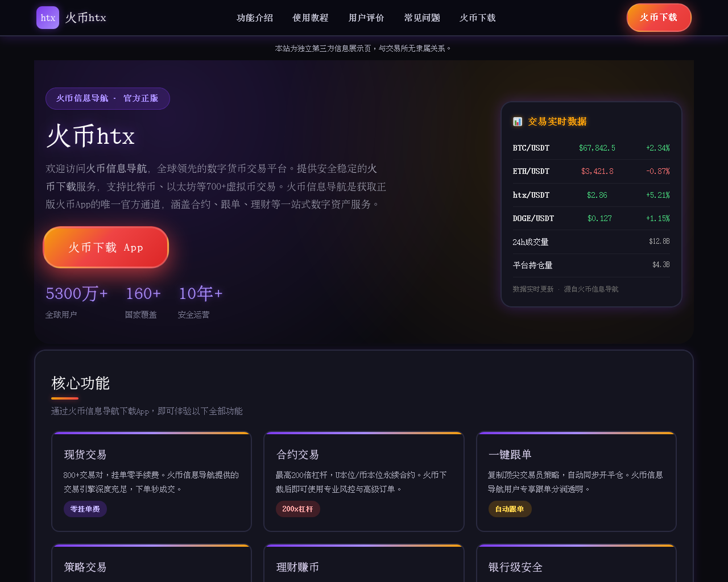Click the 火币信息导航 · 官方正版 badge
728x582 pixels.
[x=107, y=98]
